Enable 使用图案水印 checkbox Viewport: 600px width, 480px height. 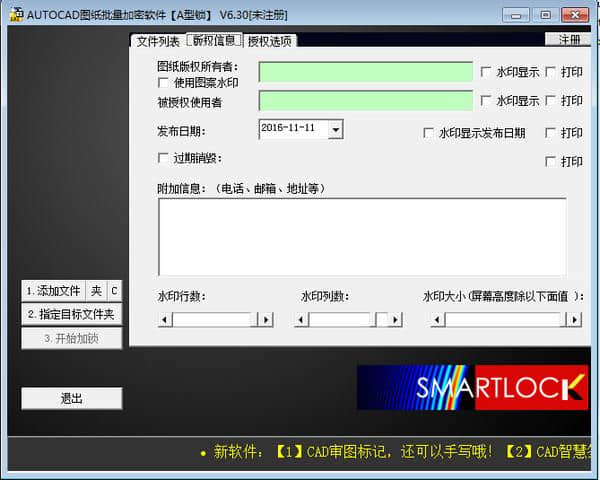[x=163, y=82]
